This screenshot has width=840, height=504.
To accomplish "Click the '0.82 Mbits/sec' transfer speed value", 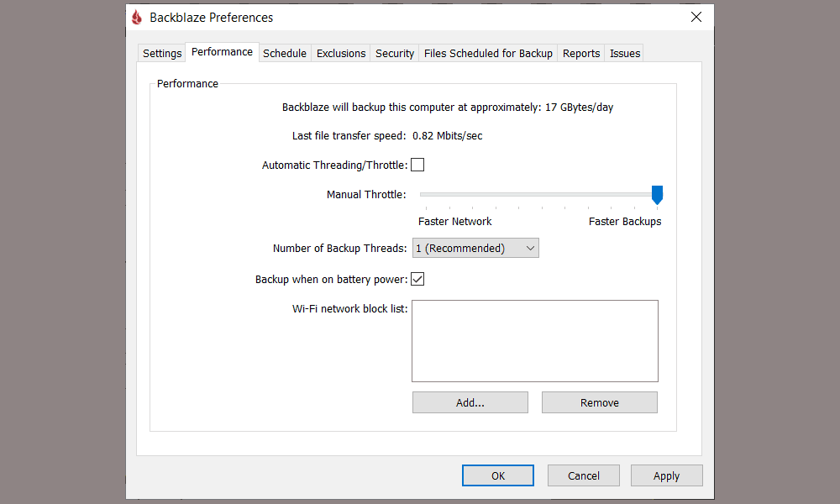I will point(448,135).
